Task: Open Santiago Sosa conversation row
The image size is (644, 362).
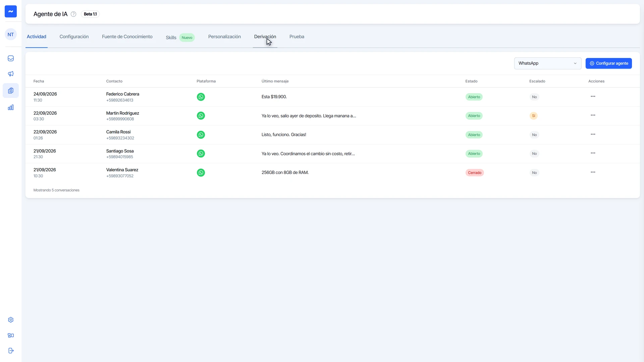Action: click(332, 154)
